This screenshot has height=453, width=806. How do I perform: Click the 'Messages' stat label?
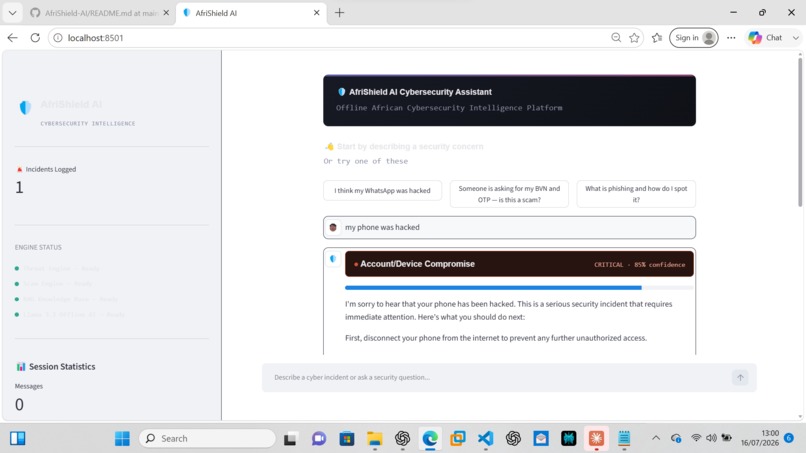[29, 386]
